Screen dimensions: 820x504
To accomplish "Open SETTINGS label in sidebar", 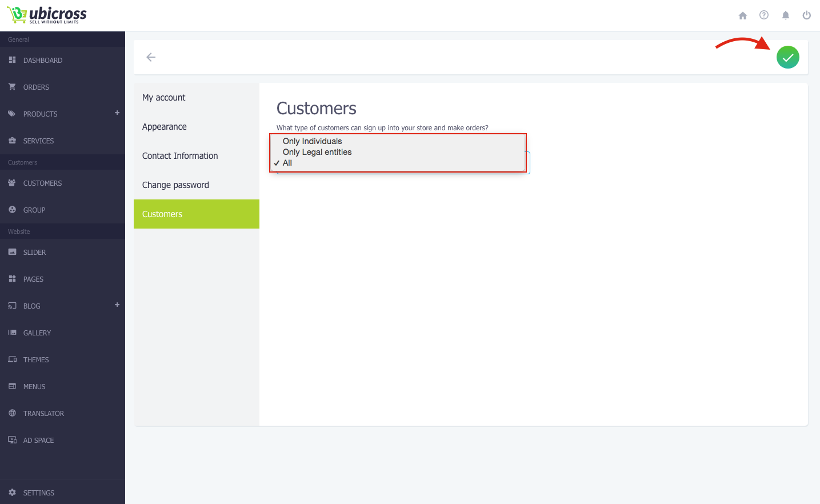I will point(39,493).
